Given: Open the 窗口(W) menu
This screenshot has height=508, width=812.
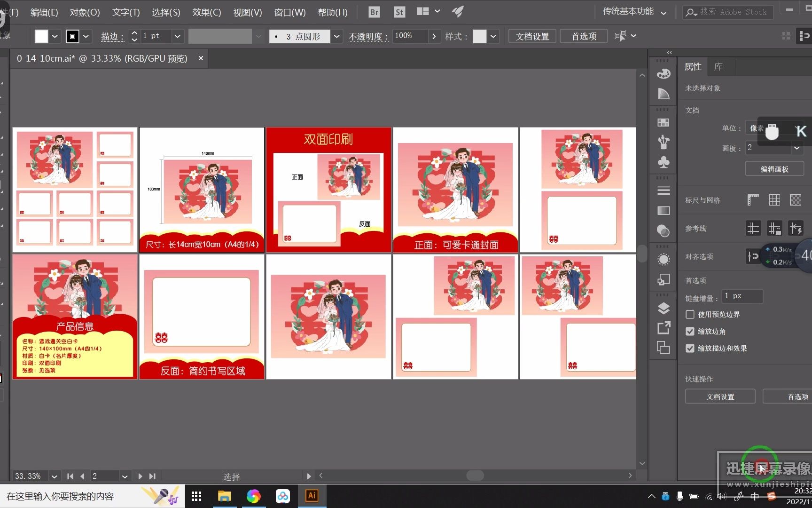Looking at the screenshot, I should point(289,12).
